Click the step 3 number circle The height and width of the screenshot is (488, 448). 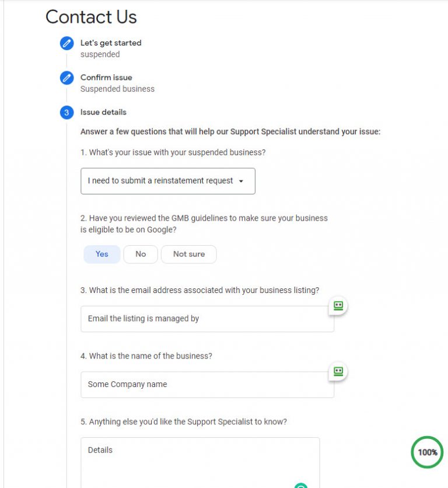coord(66,113)
